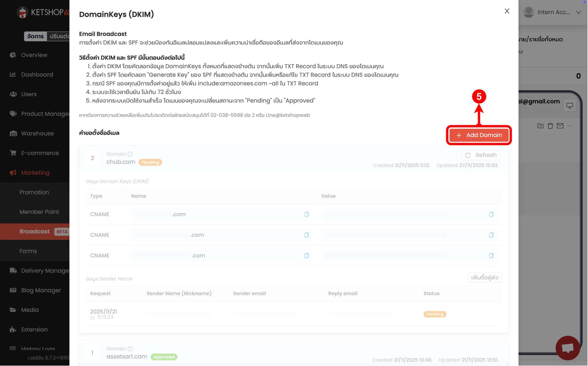
Task: Expand the Marketing sidebar section
Action: click(35, 173)
